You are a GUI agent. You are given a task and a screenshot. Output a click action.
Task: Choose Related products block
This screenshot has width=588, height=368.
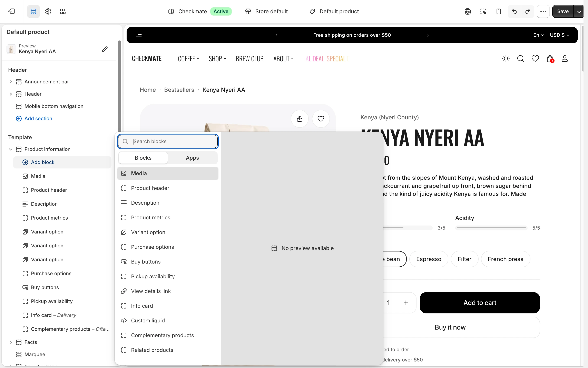tap(168, 350)
